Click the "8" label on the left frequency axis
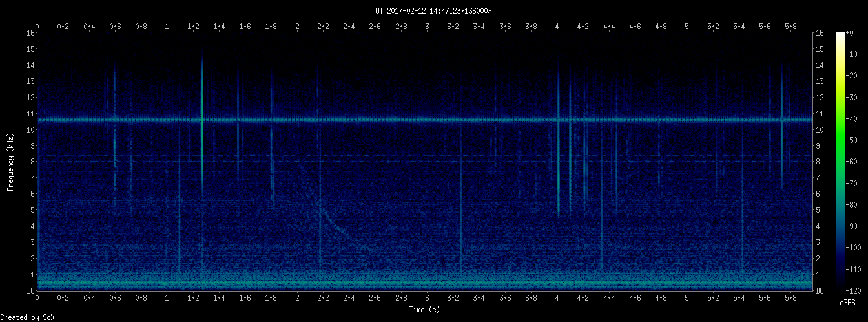Viewport: 868px width, 322px height. (x=31, y=162)
